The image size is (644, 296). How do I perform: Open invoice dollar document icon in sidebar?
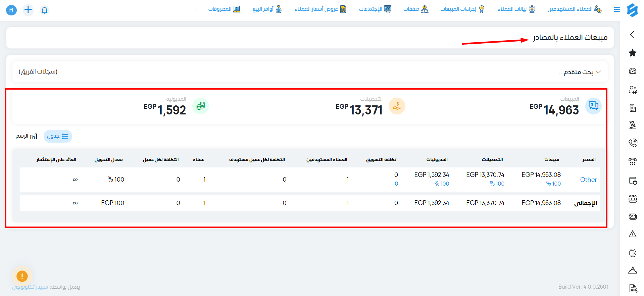633,288
